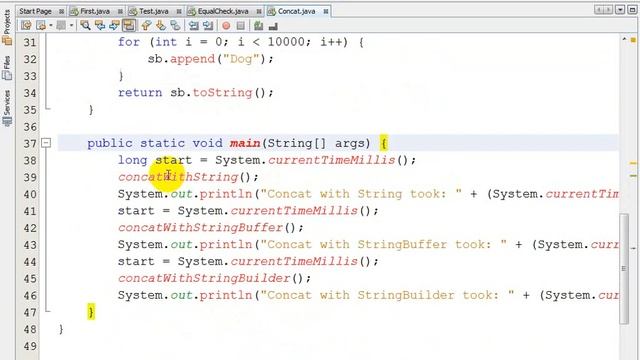This screenshot has height=360, width=640.
Task: Click the Find Selection magnifier icon
Action: pos(85,26)
